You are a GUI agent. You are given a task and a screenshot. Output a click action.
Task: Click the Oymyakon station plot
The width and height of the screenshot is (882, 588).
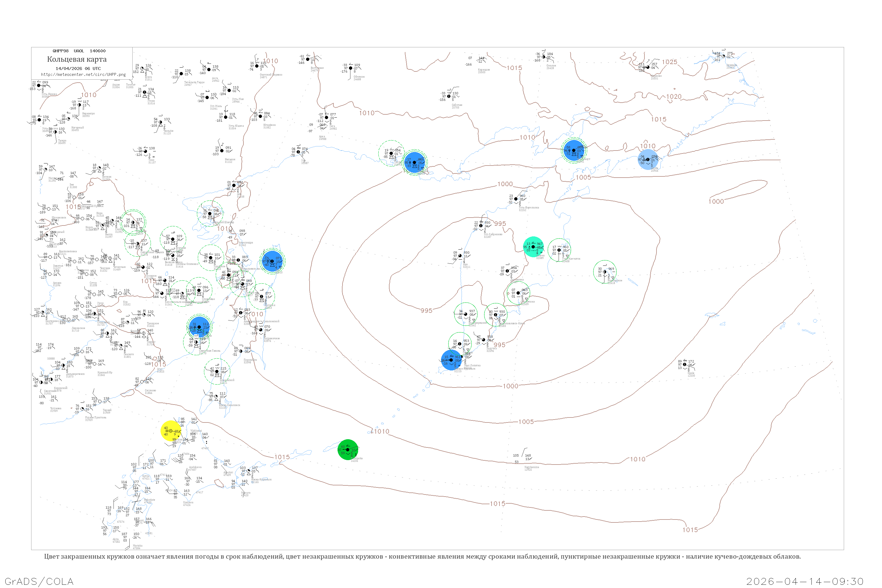pos(351,68)
